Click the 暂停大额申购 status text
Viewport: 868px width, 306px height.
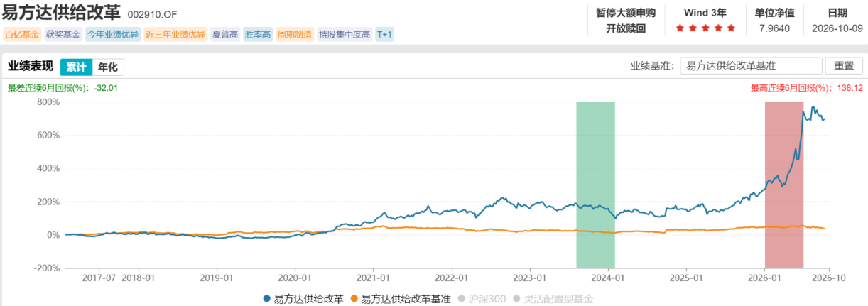[626, 13]
